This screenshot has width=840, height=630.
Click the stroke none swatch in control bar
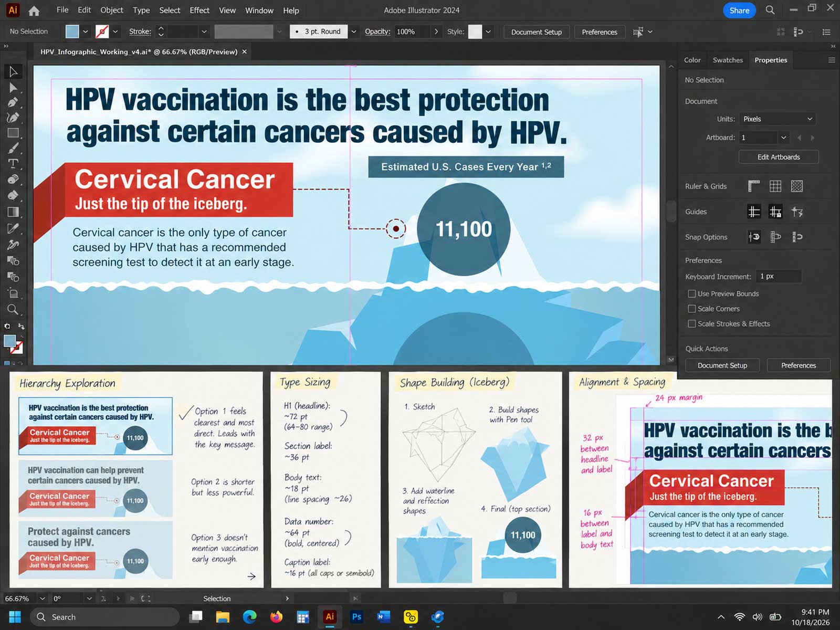(102, 31)
